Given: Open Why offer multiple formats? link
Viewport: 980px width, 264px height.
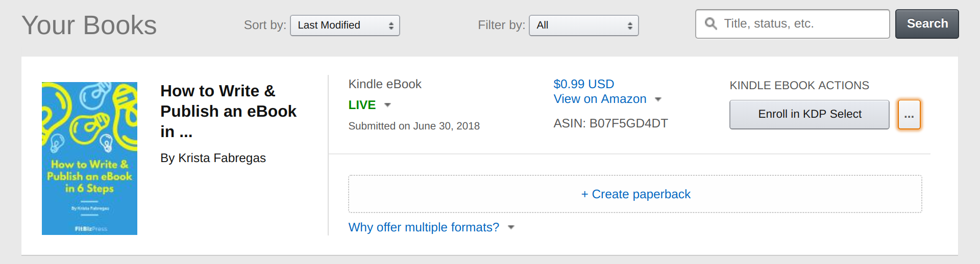Looking at the screenshot, I should tap(424, 227).
